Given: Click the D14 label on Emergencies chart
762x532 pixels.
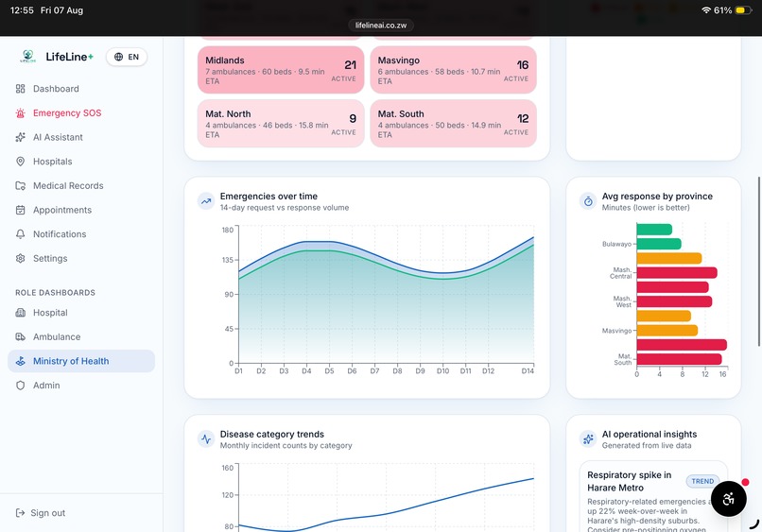Looking at the screenshot, I should tap(528, 370).
